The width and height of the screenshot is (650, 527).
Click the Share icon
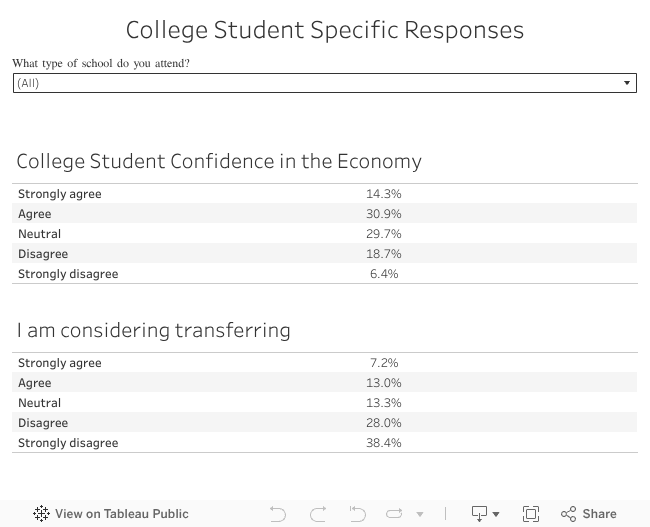568,514
